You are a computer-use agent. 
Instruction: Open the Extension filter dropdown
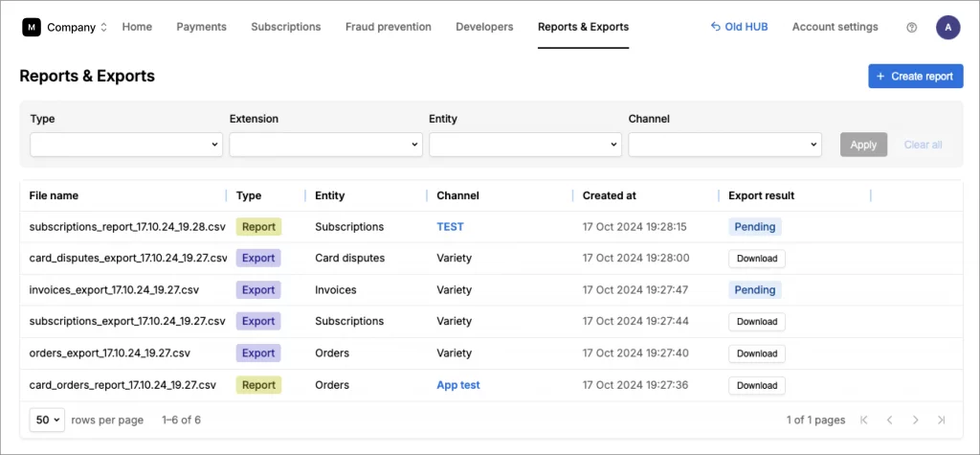pos(325,145)
